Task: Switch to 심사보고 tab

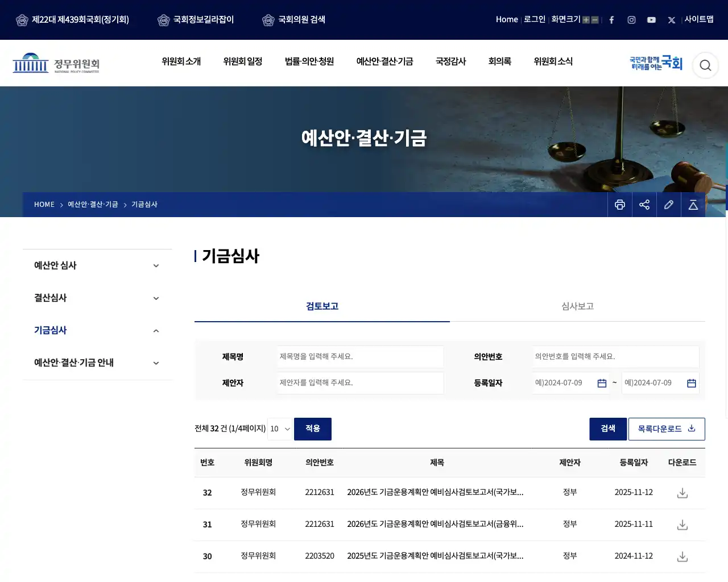Action: [x=577, y=306]
